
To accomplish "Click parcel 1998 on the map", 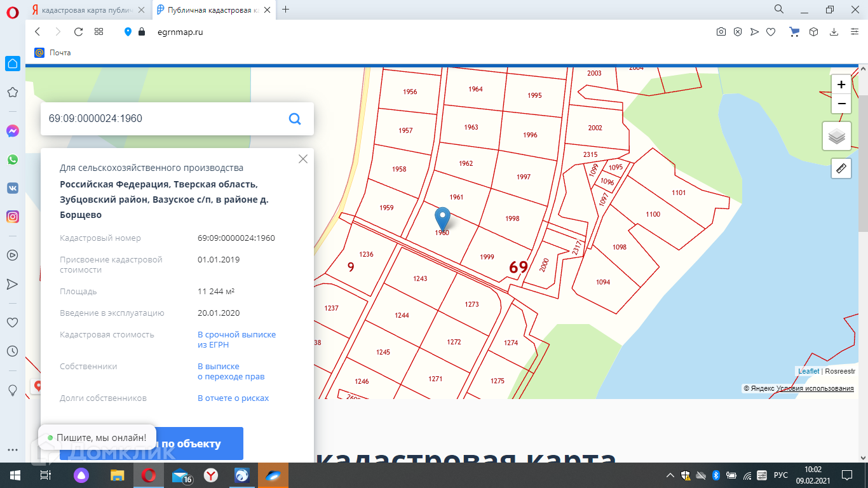I will [x=512, y=219].
